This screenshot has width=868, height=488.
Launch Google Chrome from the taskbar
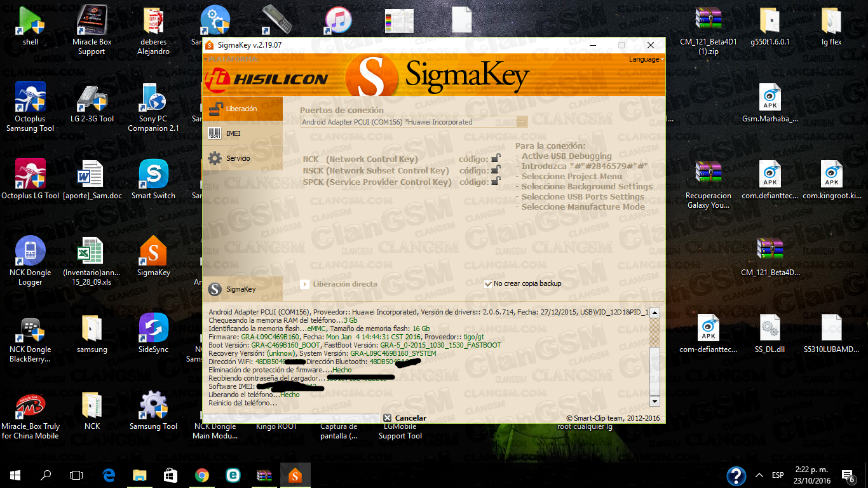[202, 475]
